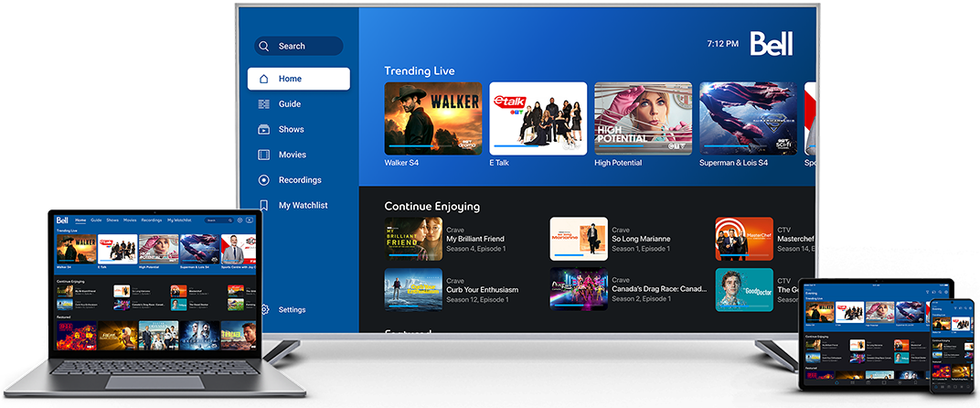Click the search field on the laptop header
Screen dimensions: 980x408
click(218, 220)
